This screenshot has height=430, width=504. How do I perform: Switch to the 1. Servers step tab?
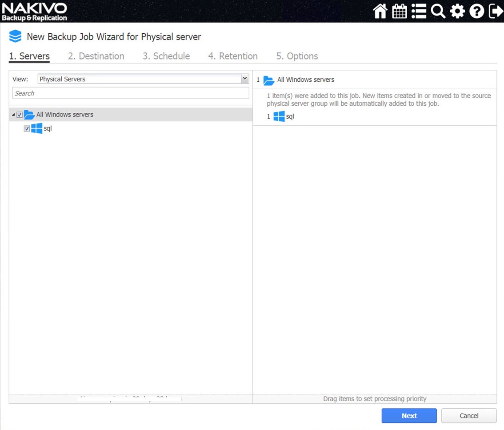29,56
